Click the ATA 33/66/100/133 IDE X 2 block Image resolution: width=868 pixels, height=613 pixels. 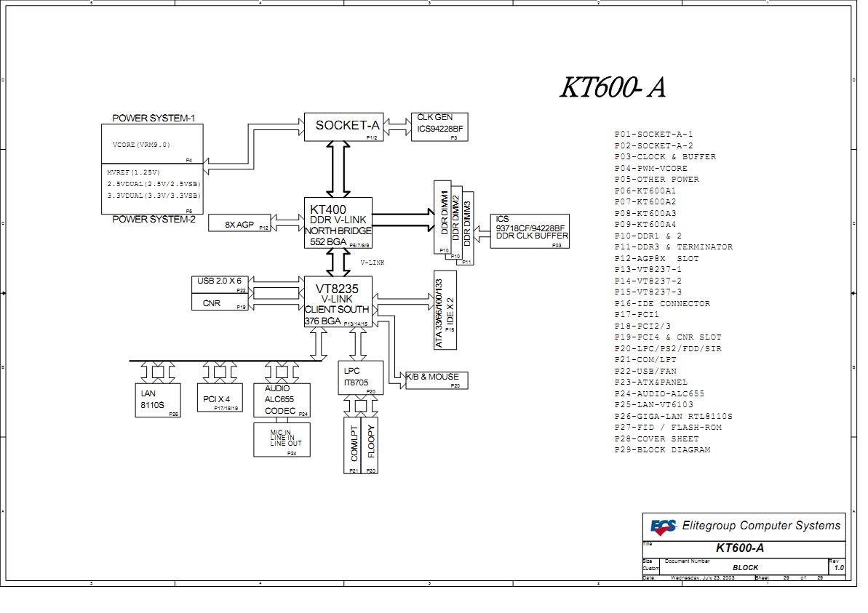pyautogui.click(x=445, y=310)
